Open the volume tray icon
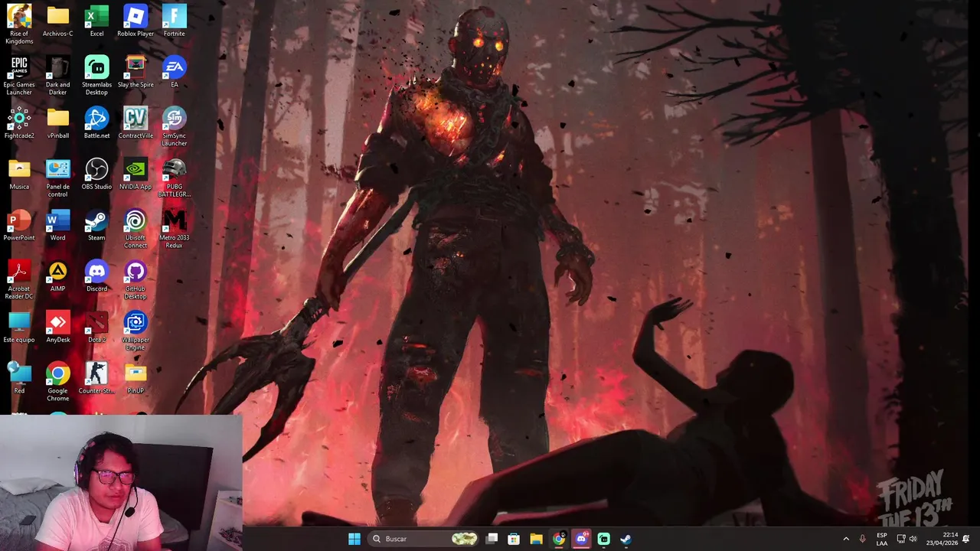The image size is (980, 551). [x=913, y=539]
